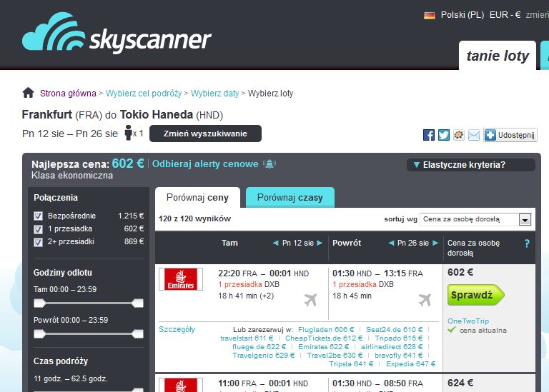549x392 pixels.
Task: Click Tam slider right handle
Action: pos(137,303)
